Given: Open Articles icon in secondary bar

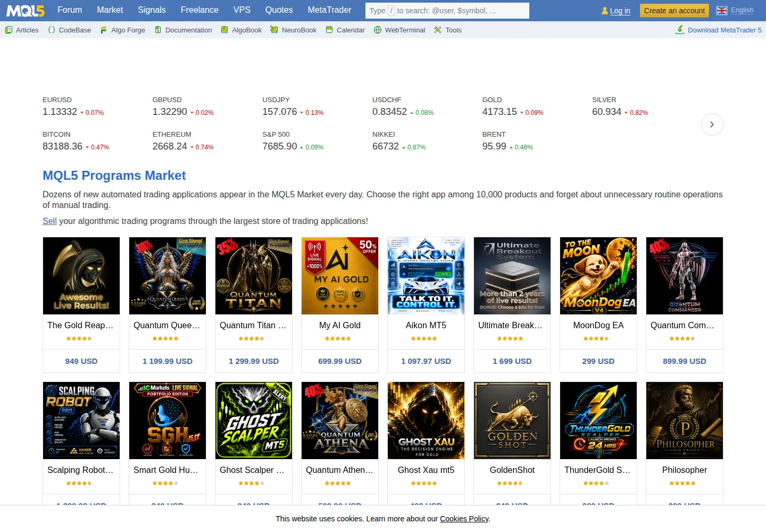Looking at the screenshot, I should 9,30.
